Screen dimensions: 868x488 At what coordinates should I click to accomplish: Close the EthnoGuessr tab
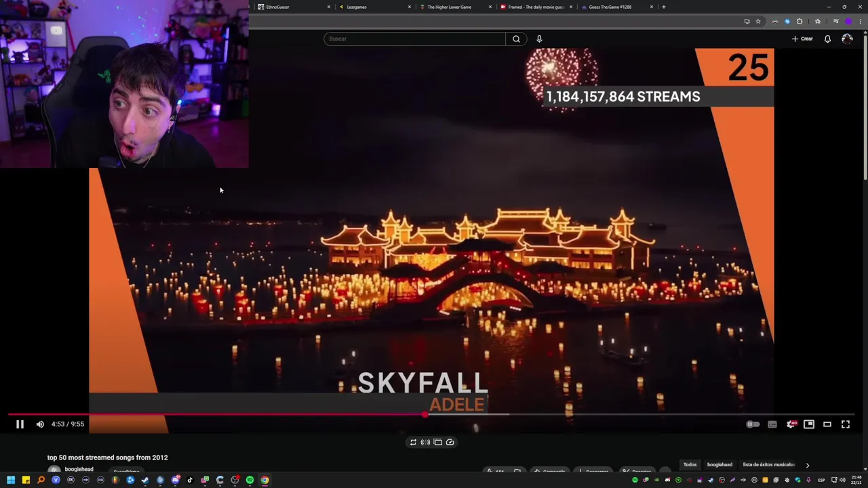pos(329,7)
